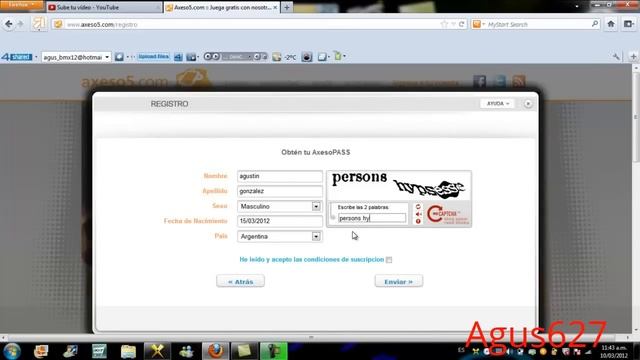Click the axeso5.com site logo
This screenshot has height=360, width=640.
point(145,80)
